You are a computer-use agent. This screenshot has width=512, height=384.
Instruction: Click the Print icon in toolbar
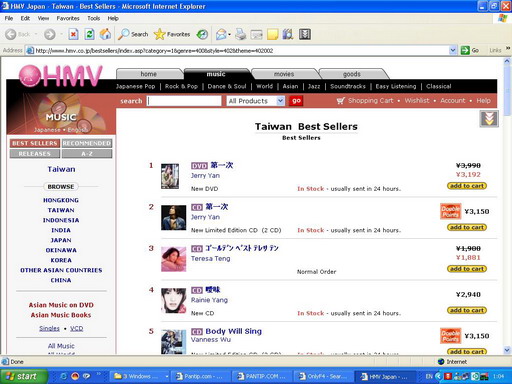(x=241, y=34)
